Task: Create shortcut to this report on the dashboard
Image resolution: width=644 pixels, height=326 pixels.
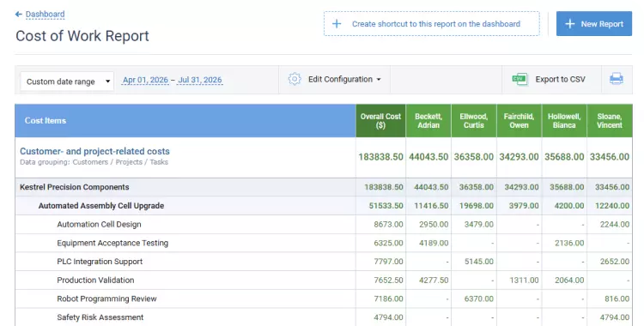Action: tap(431, 24)
